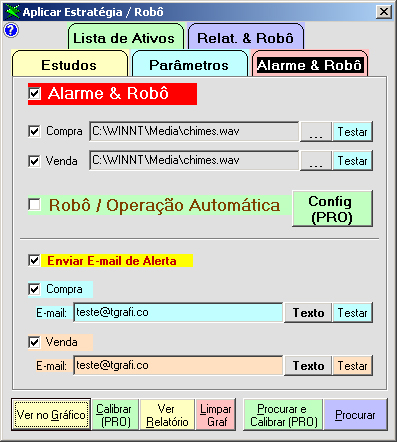Click the green app icon in title bar
Viewport: 397px width, 442px height.
(13, 12)
